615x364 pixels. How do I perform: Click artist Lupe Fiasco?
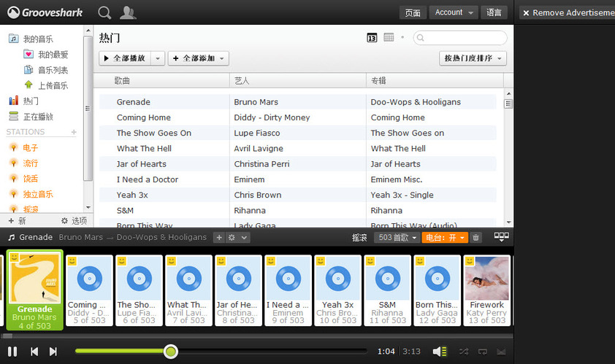tap(257, 133)
